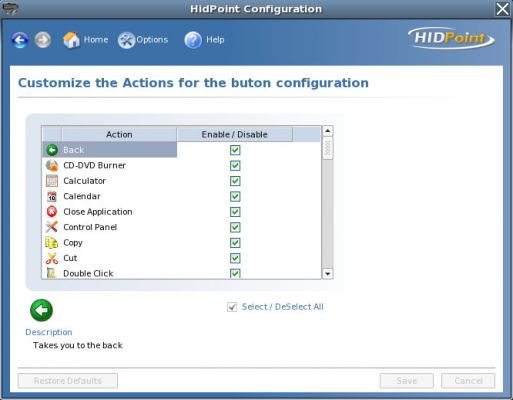Click the Restore Defaults button
This screenshot has width=513, height=400.
(68, 381)
